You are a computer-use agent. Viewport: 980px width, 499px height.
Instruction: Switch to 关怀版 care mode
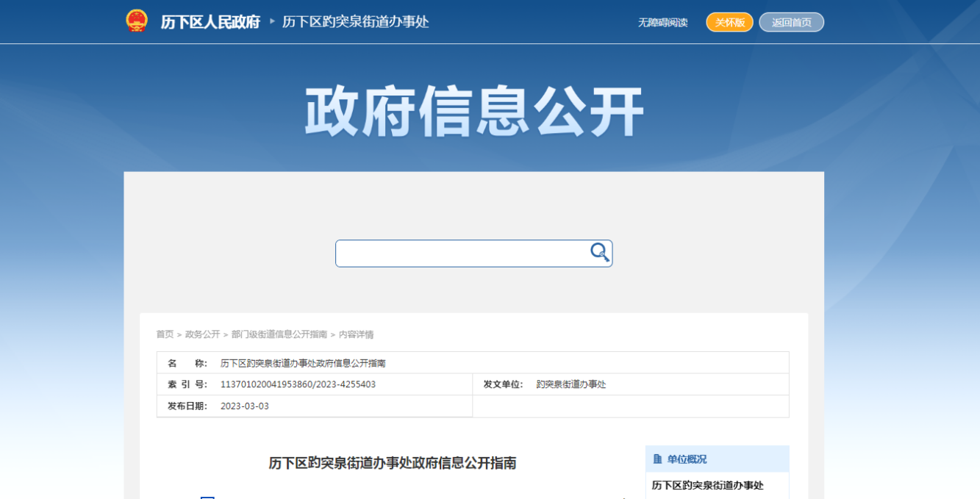[x=729, y=22]
